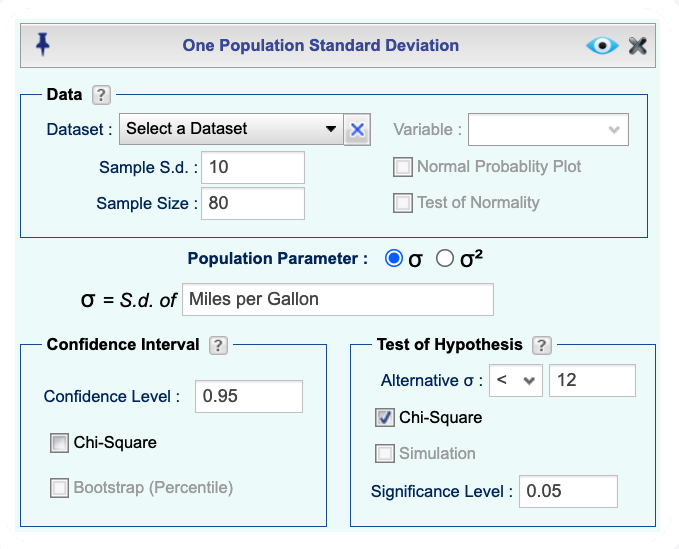
Task: Expand the Variable dropdown
Action: pyautogui.click(x=548, y=129)
